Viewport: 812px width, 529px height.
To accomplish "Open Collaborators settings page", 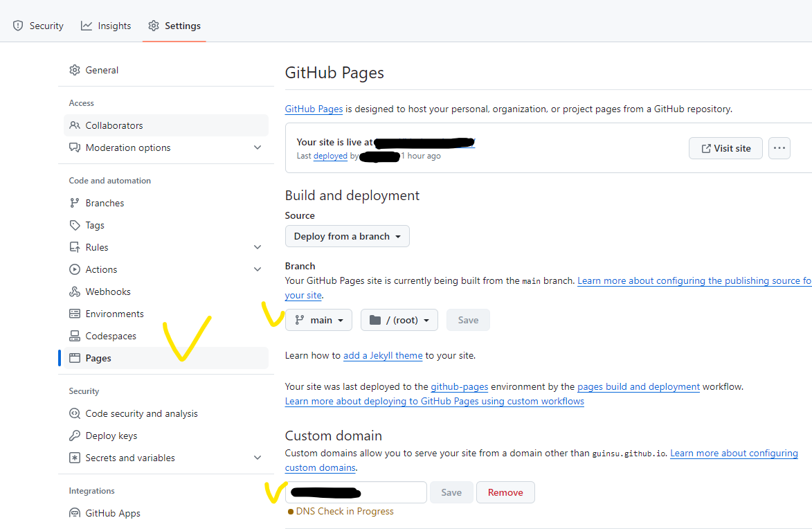I will tap(165, 125).
